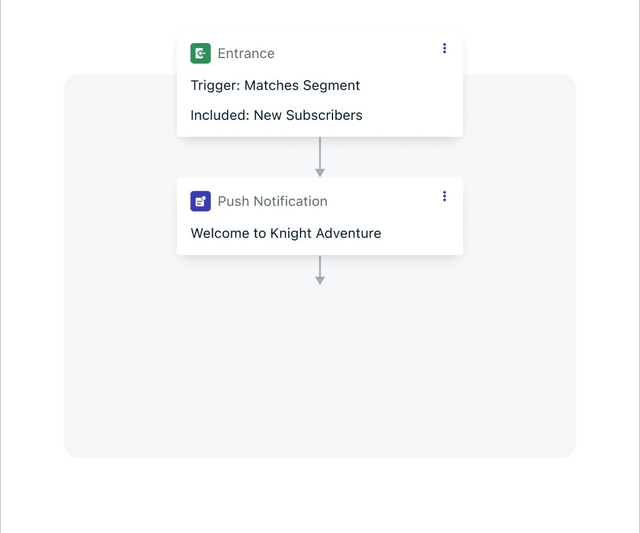Viewport: 640px width, 533px height.
Task: Click empty gray canvas below the last arrow
Action: tap(320, 367)
